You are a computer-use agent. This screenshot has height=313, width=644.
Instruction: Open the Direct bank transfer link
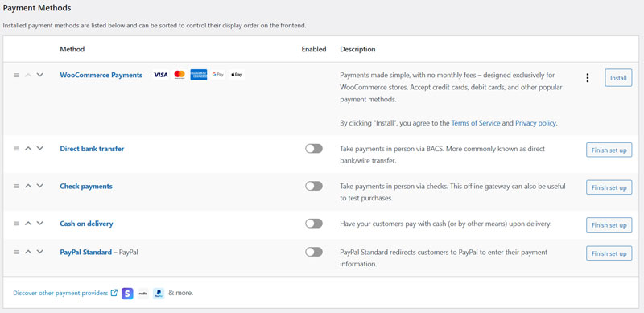pos(92,149)
